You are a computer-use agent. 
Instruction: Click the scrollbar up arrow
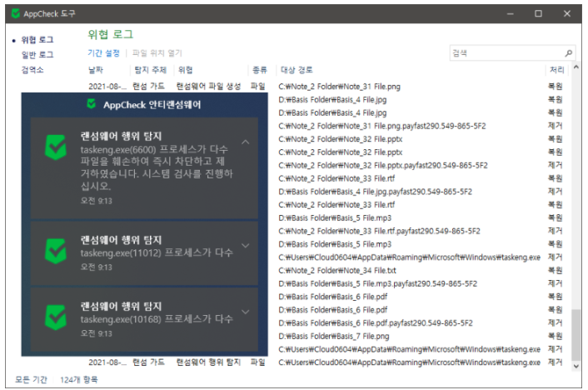coord(576,67)
